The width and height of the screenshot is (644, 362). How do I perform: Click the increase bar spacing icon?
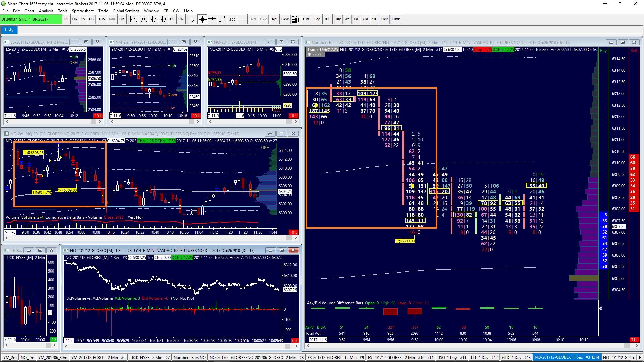point(133,19)
